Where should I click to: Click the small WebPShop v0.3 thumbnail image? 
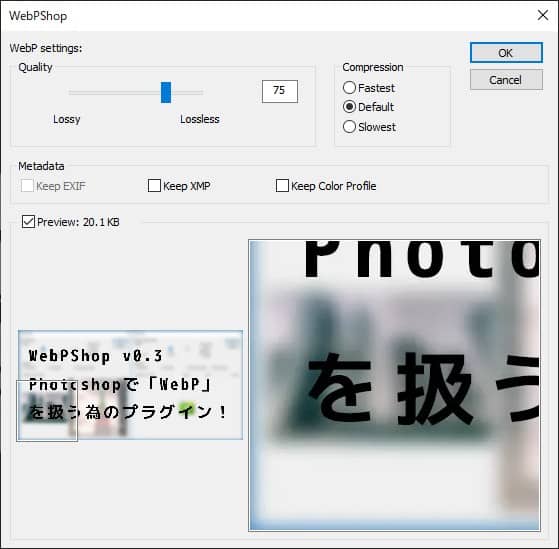coord(130,385)
